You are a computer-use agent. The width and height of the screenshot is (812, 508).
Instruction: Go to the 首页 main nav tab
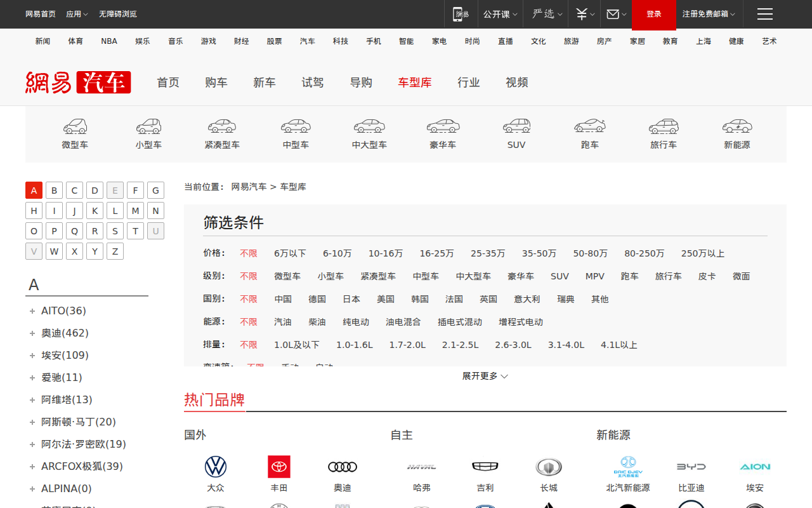168,83
